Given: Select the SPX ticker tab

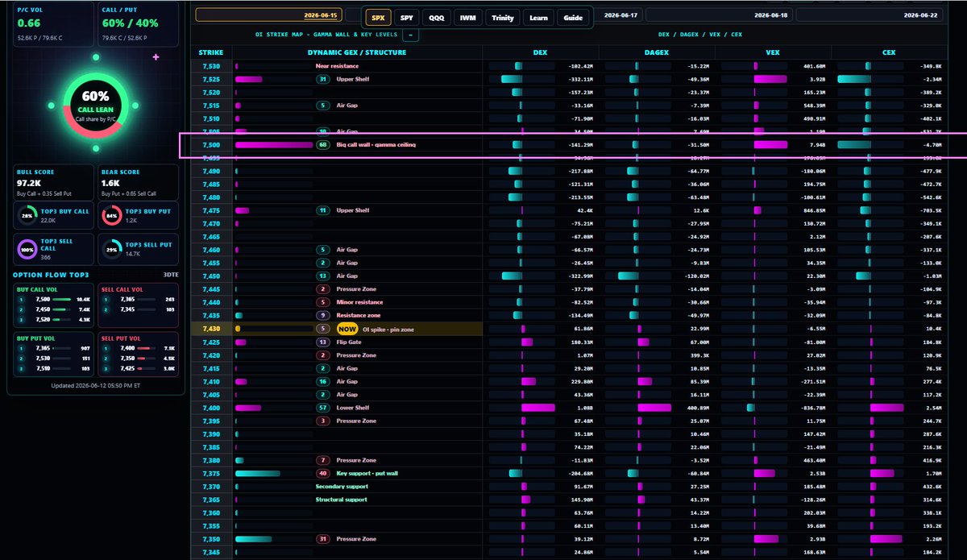Looking at the screenshot, I should [x=378, y=18].
